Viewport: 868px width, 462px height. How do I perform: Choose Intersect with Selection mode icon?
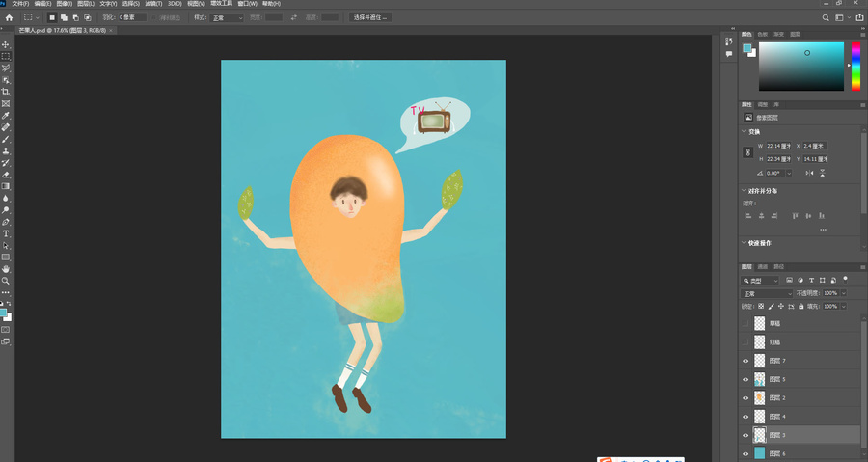87,17
